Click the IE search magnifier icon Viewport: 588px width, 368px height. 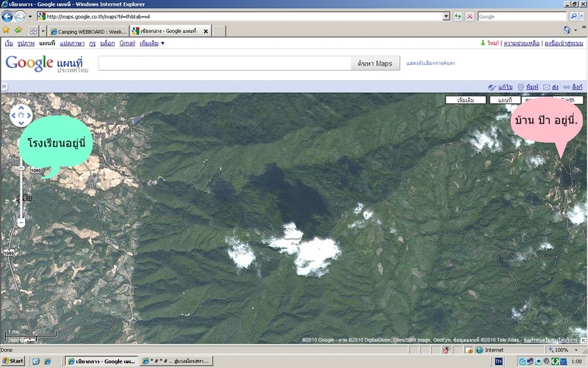tap(573, 16)
